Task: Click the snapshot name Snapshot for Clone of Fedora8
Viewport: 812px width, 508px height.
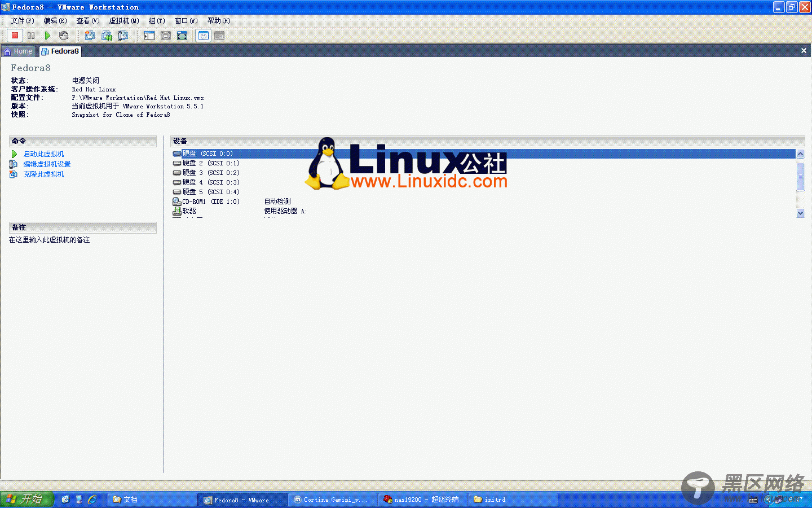Action: pyautogui.click(x=121, y=115)
